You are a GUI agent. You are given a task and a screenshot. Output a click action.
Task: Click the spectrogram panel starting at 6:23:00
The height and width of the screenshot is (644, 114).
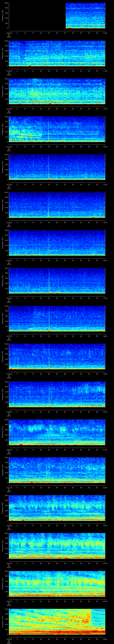point(57,546)
